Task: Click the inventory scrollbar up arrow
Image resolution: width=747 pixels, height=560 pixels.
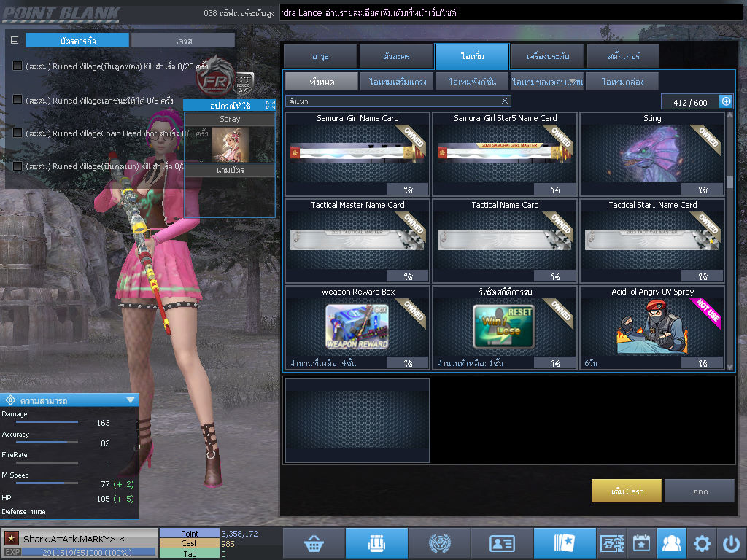Action: (x=729, y=115)
